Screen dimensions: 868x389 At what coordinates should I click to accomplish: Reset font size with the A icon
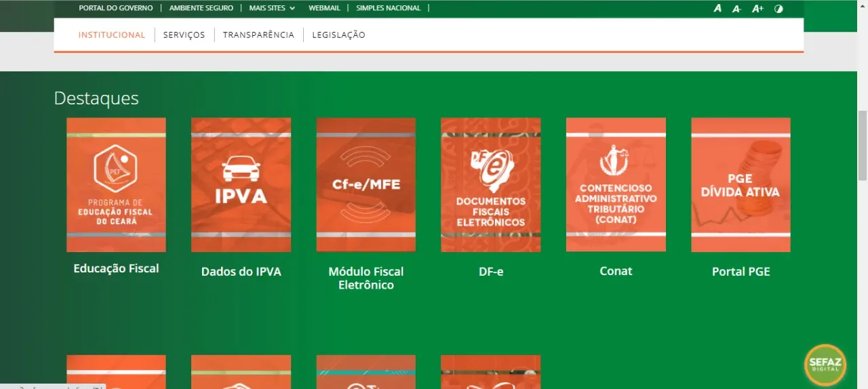pyautogui.click(x=717, y=9)
